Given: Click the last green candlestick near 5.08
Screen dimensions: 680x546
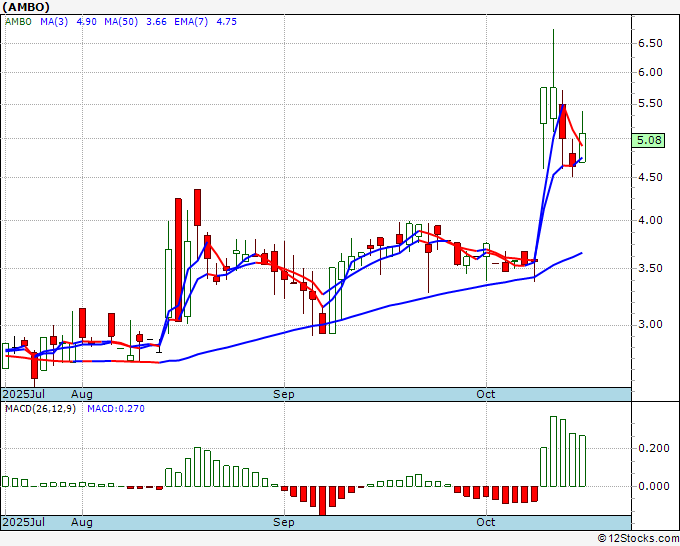Looking at the screenshot, I should point(582,147).
